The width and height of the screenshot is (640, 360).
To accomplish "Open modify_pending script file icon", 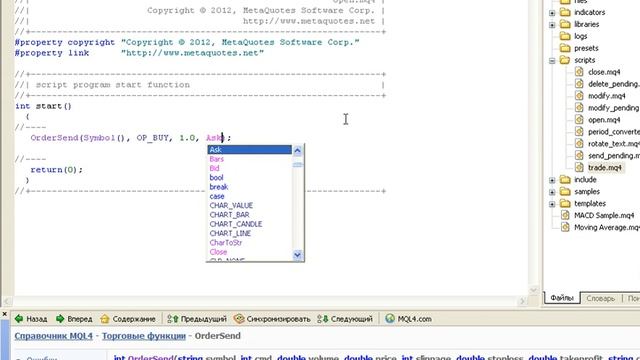I will (579, 108).
